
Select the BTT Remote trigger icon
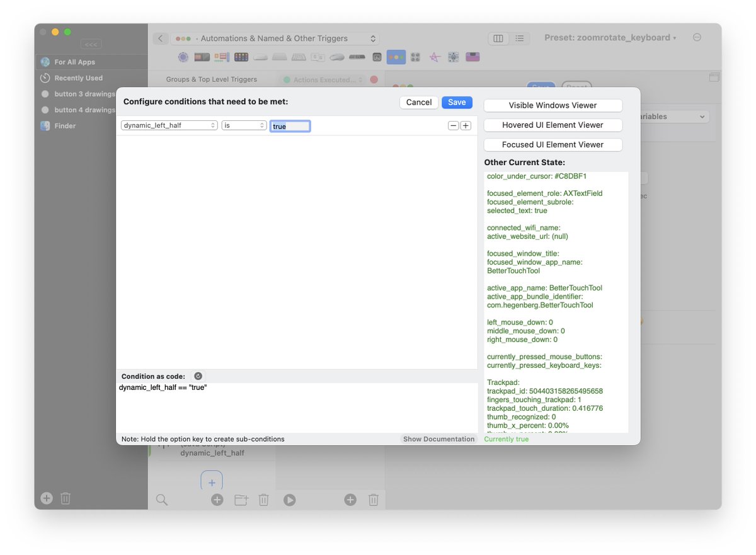377,57
